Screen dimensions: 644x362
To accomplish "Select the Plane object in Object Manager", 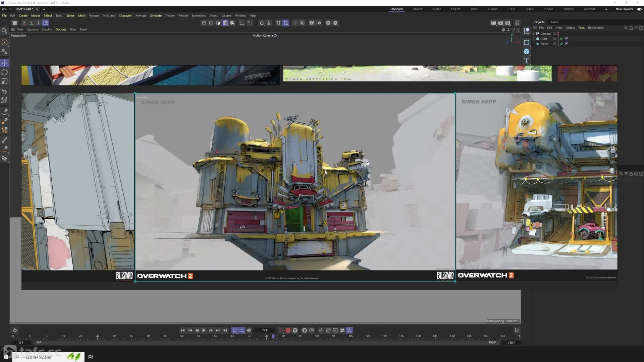I will click(x=544, y=44).
